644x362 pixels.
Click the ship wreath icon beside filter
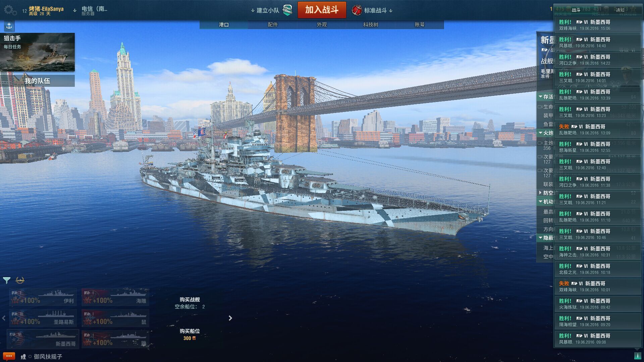coord(20,280)
